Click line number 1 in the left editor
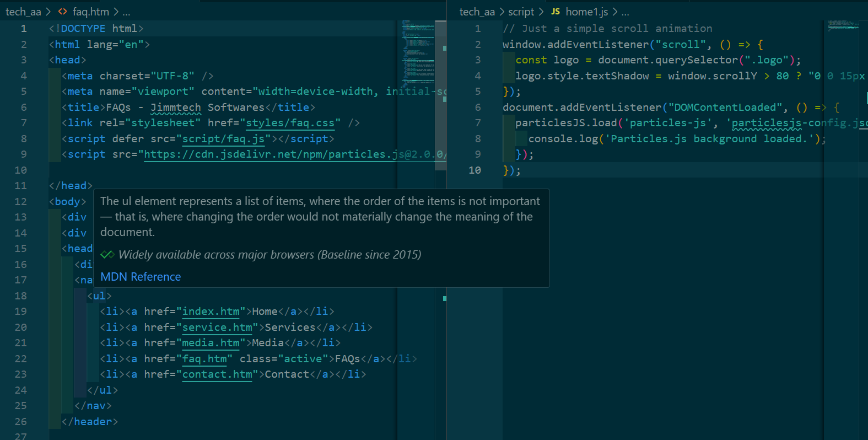Screen dimensions: 868x440 (x=24, y=29)
